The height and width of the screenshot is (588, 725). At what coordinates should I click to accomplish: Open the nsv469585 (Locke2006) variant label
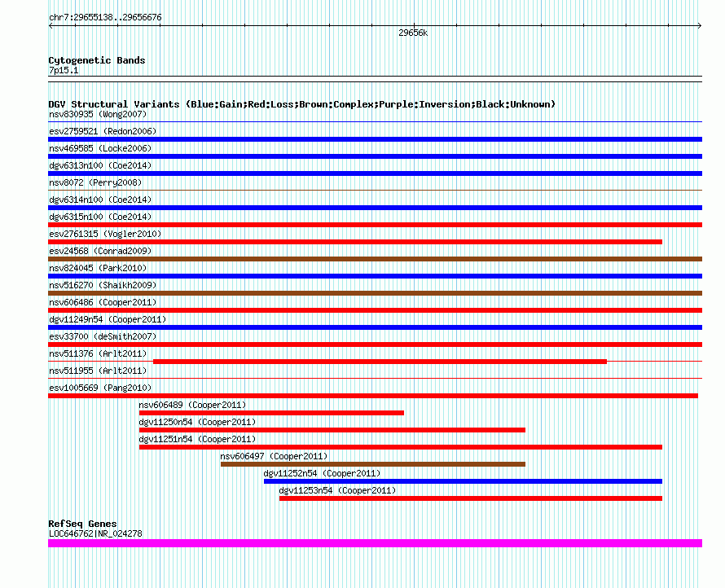(100, 148)
